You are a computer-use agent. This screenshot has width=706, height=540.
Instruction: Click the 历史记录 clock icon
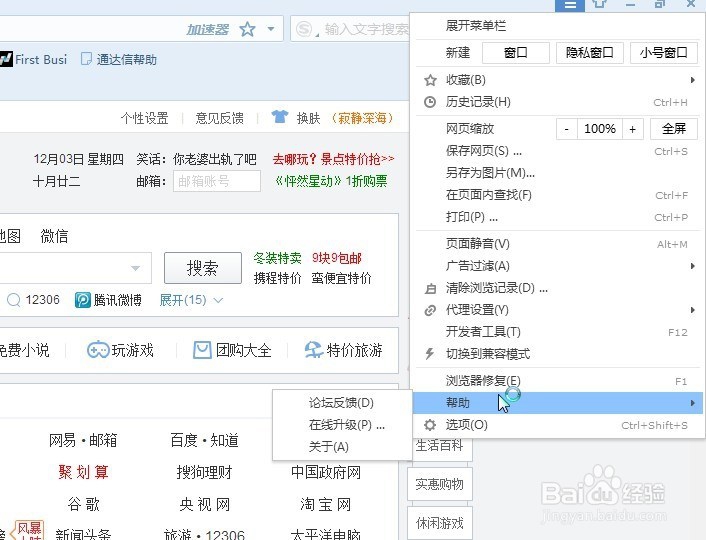[430, 102]
